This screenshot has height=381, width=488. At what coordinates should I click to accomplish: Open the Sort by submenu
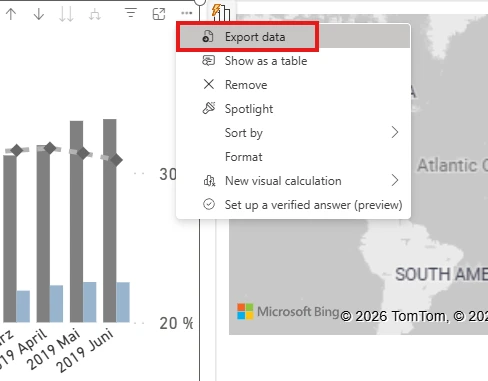293,133
